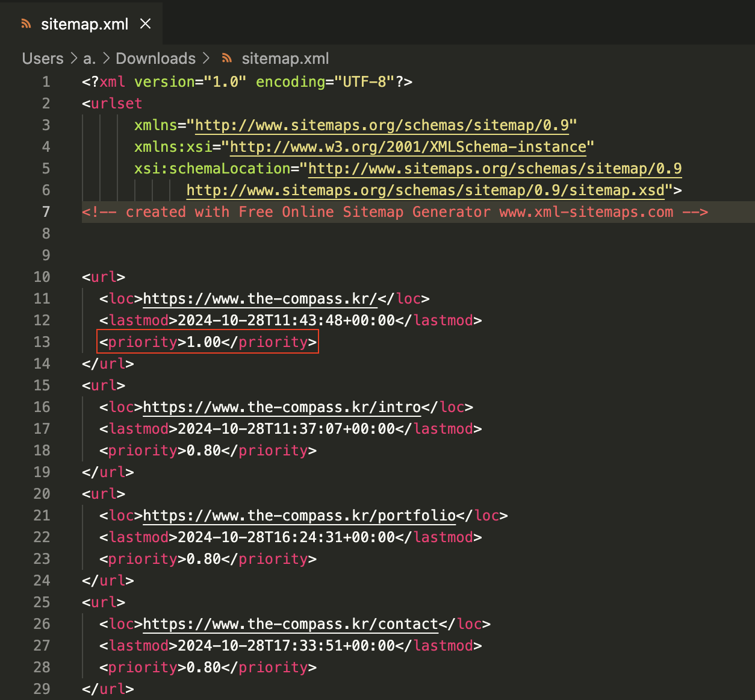Click the closing url tag on line 29

108,689
